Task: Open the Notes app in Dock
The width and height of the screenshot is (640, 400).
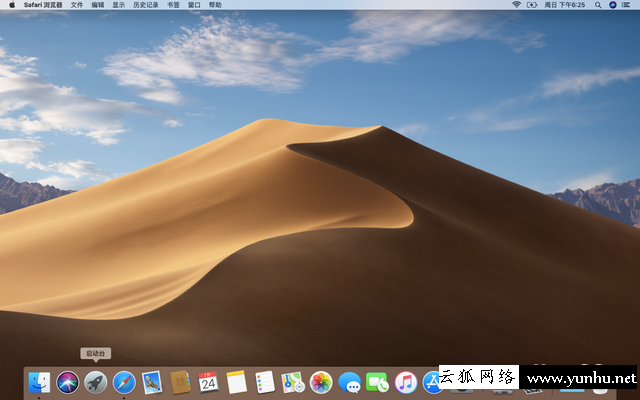Action: point(237,382)
